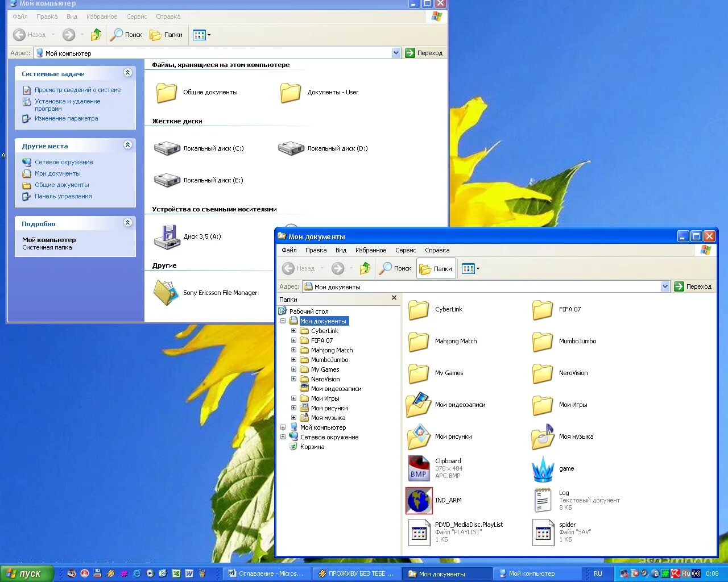
Task: Open the address bar dropdown in Мои документы
Action: click(665, 286)
